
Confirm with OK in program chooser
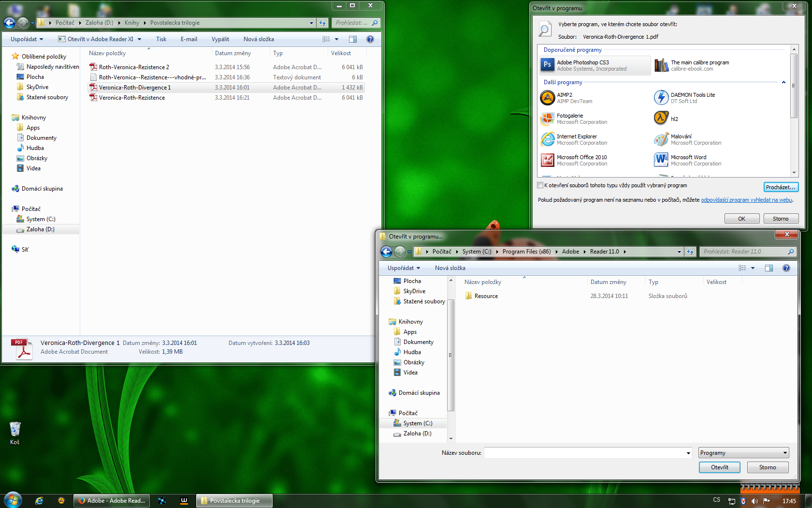pos(741,219)
